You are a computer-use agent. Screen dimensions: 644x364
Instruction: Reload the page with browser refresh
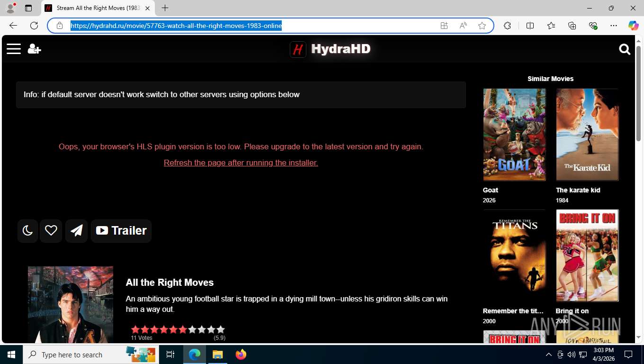click(34, 26)
